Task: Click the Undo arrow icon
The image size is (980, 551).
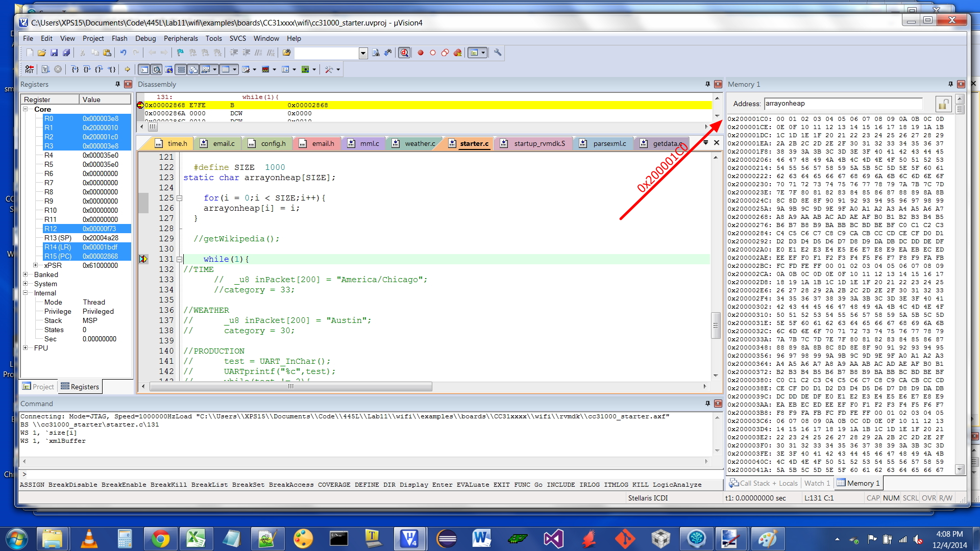Action: pos(123,53)
